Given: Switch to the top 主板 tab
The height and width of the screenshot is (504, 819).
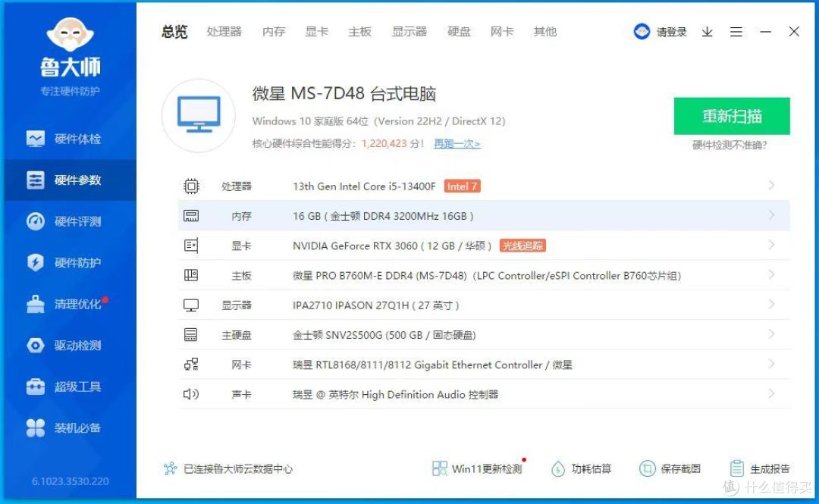Looking at the screenshot, I should pos(360,32).
